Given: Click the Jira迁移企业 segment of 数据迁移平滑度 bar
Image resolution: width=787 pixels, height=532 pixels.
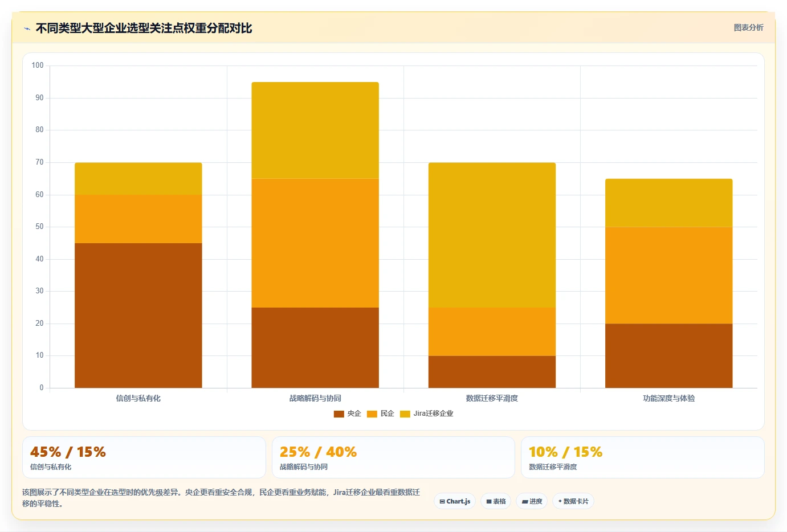Looking at the screenshot, I should (492, 235).
